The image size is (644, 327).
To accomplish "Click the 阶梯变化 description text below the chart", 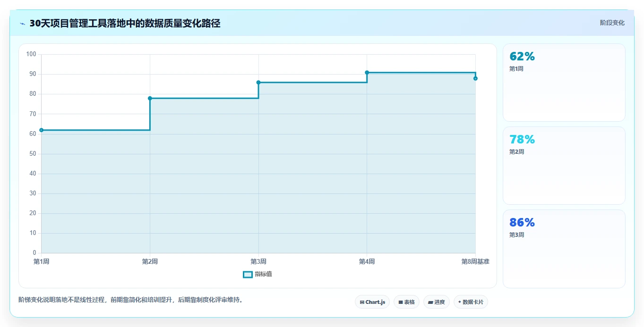I will pyautogui.click(x=130, y=300).
